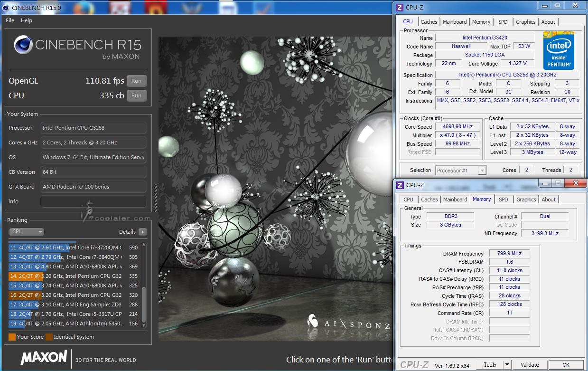Click the orange Your Score legend swatch

tap(12, 337)
